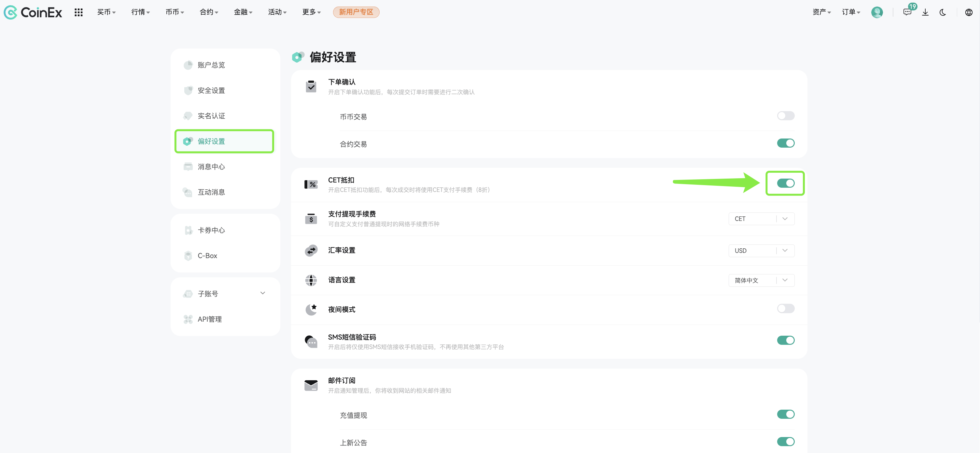Click the download app icon
The image size is (980, 453).
tap(925, 12)
